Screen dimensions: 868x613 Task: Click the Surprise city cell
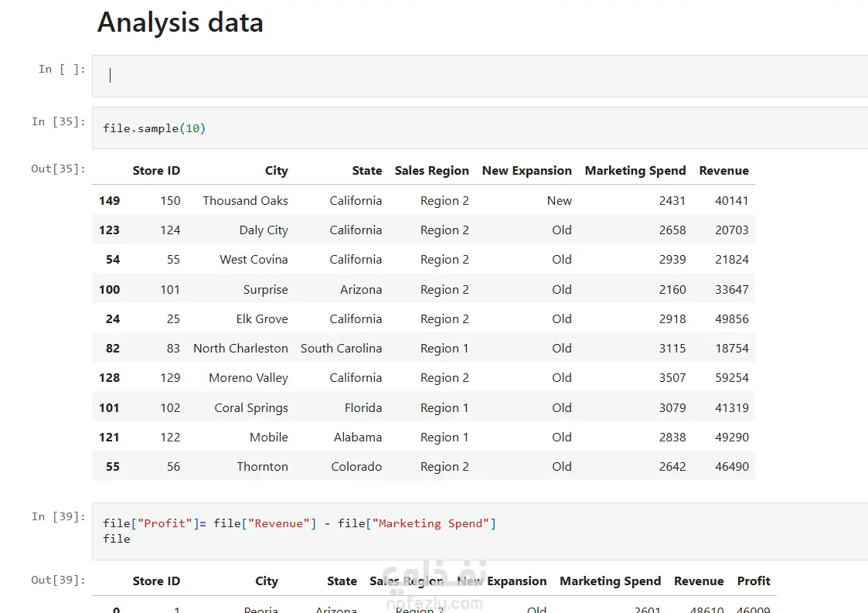tap(266, 289)
